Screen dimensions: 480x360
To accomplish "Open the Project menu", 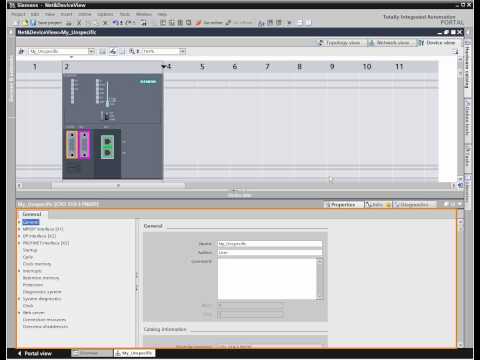I will click(18, 14).
